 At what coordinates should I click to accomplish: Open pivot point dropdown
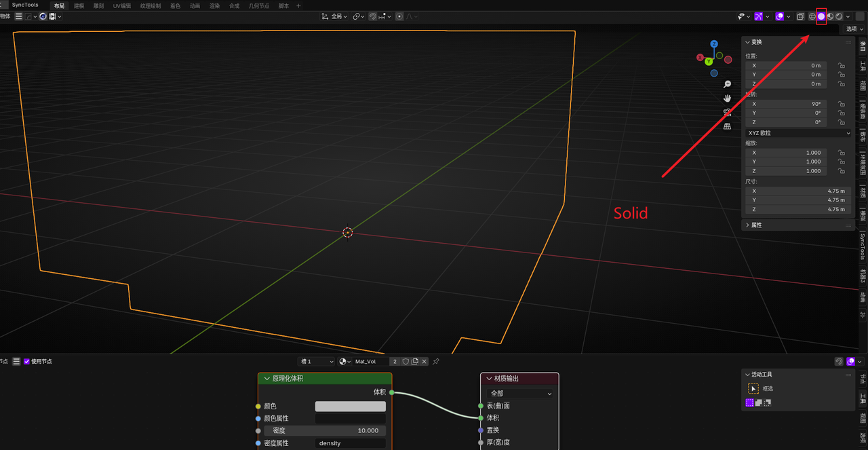(358, 16)
